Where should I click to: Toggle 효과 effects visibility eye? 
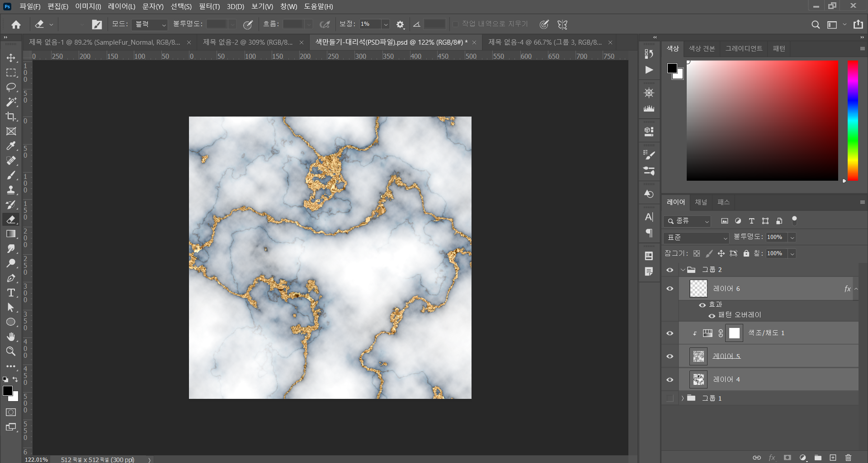coord(702,305)
